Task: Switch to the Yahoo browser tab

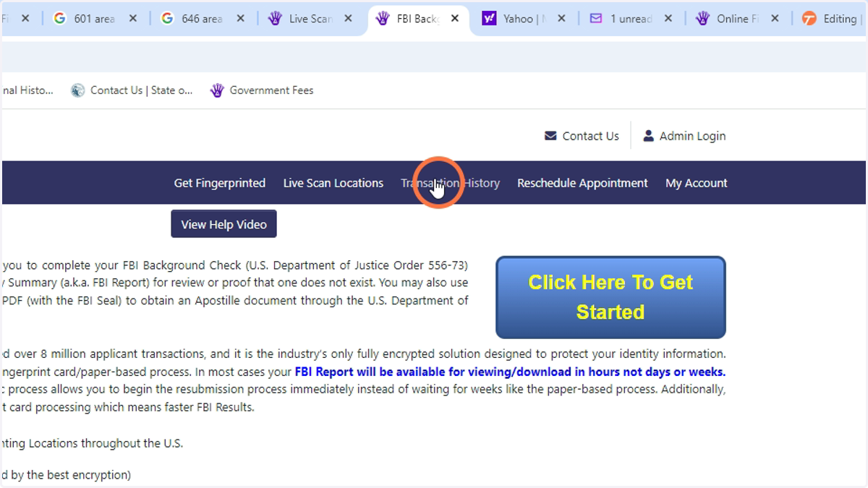Action: pos(525,19)
